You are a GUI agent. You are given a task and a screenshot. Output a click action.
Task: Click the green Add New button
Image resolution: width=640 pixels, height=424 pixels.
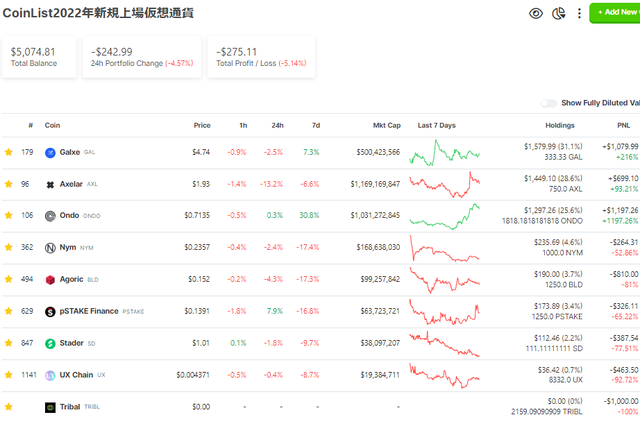(615, 13)
